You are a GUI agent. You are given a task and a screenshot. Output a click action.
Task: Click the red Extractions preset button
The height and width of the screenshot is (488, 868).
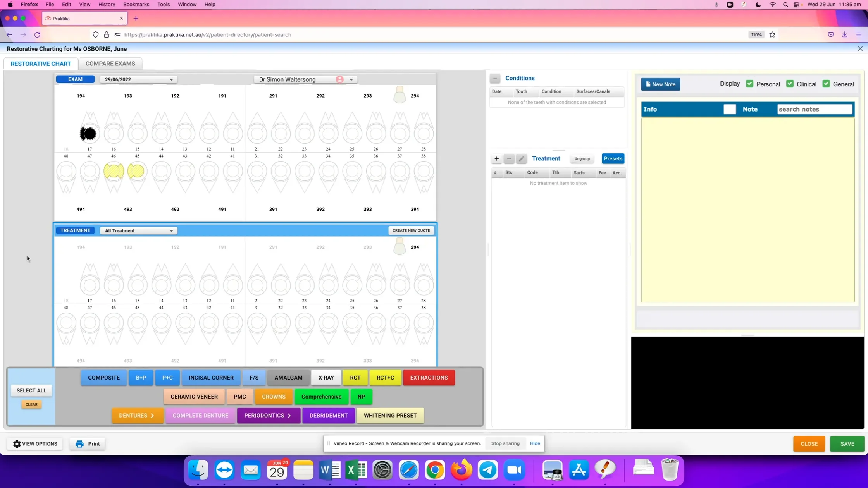(x=429, y=378)
